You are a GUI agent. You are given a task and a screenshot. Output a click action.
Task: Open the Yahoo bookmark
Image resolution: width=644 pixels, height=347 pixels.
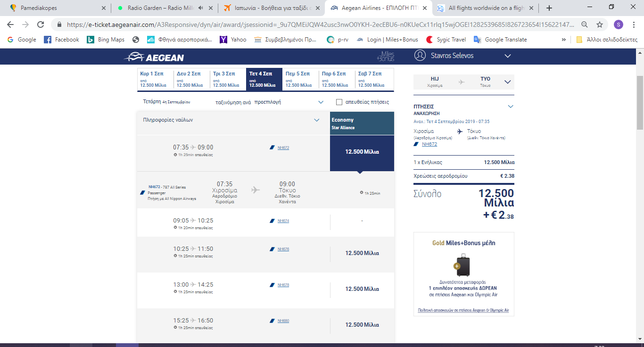coord(233,40)
